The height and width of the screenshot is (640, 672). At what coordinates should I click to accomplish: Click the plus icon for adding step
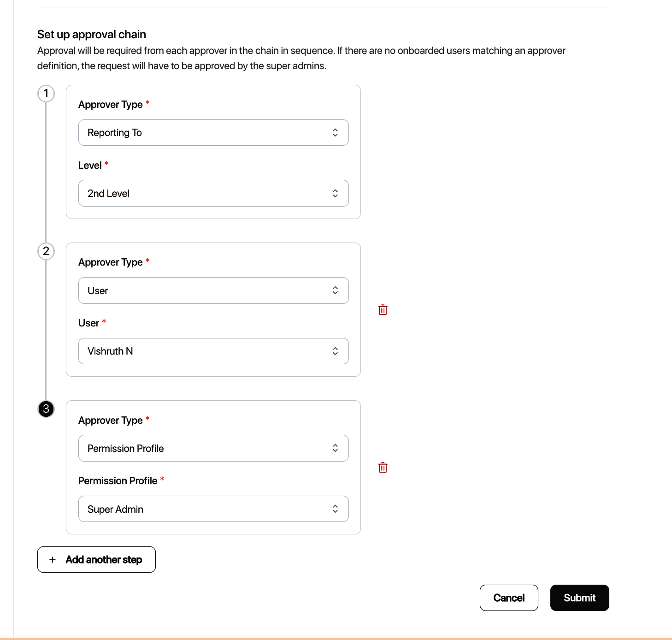tap(53, 560)
